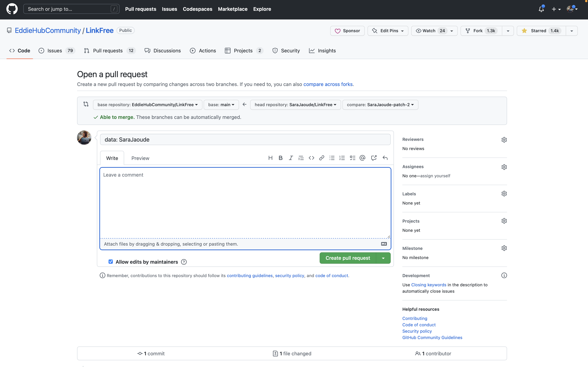Open the Edit Pins dropdown
The width and height of the screenshot is (588, 367).
point(388,31)
